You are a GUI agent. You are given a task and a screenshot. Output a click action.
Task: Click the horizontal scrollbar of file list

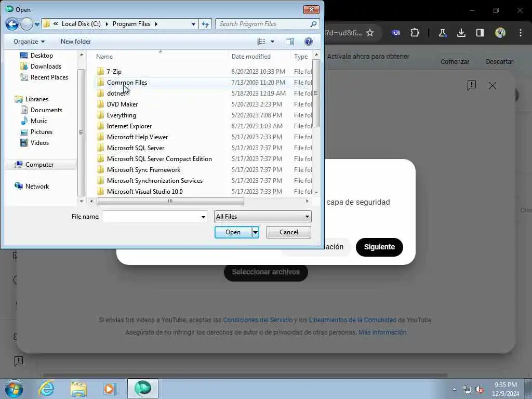point(170,201)
